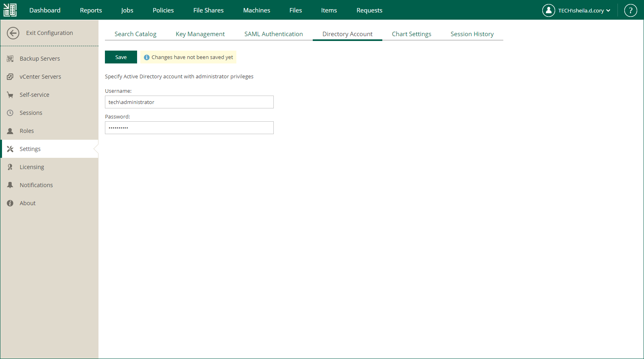The height and width of the screenshot is (359, 644).
Task: Open Notifications label in sidebar
Action: coord(36,185)
